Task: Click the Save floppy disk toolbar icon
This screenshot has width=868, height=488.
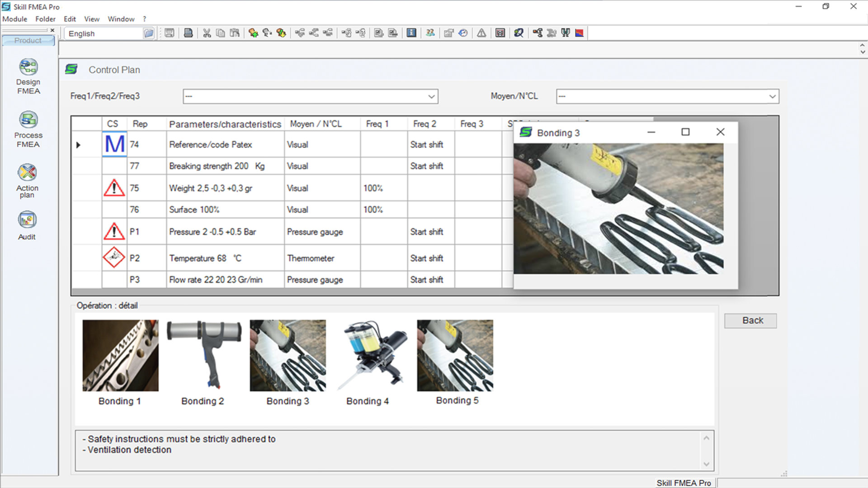Action: pyautogui.click(x=170, y=33)
